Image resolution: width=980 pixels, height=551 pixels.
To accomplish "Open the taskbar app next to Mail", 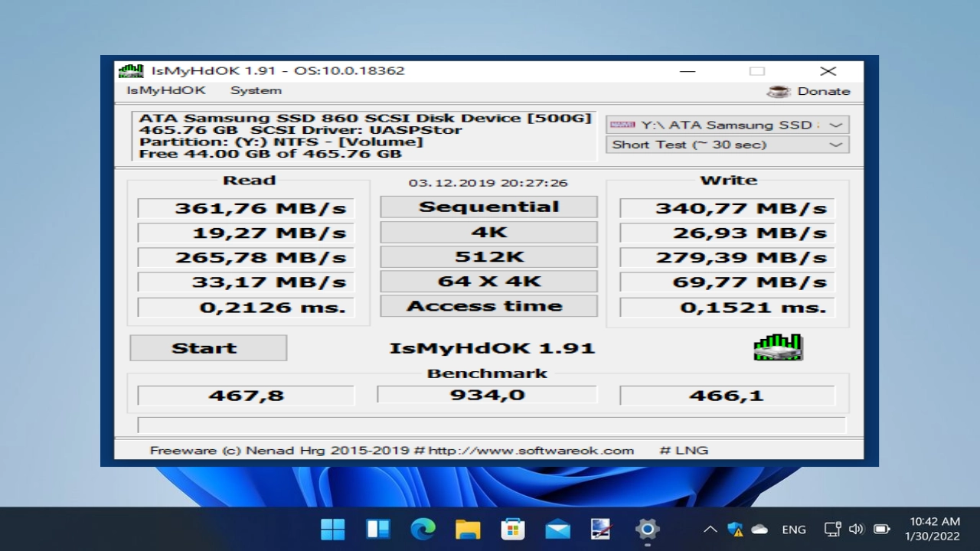I will click(602, 529).
